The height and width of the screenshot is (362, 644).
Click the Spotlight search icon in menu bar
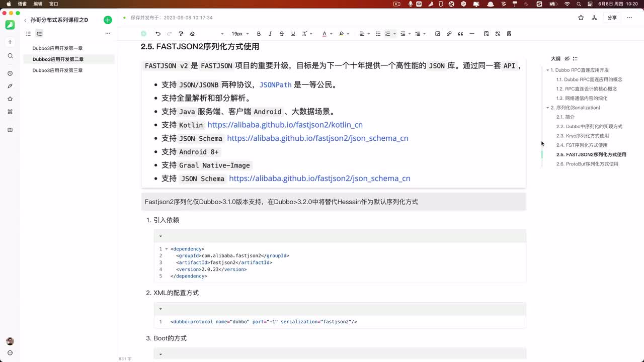[x=579, y=4]
